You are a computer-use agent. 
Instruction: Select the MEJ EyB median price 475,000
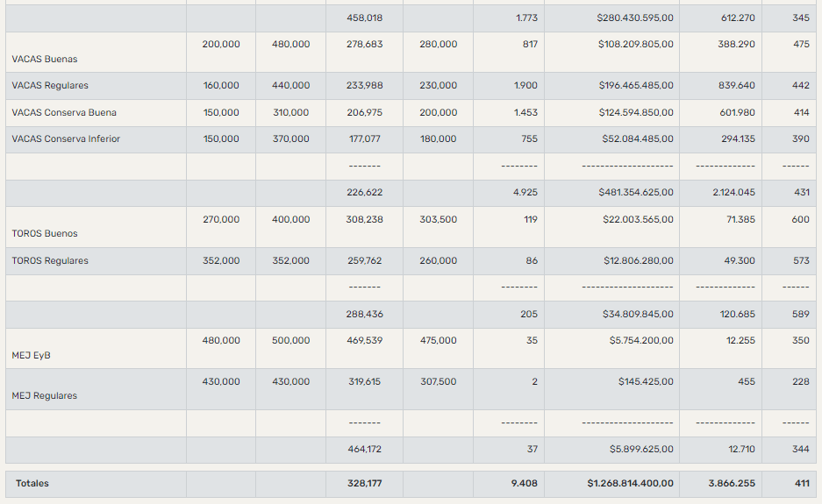tap(438, 341)
